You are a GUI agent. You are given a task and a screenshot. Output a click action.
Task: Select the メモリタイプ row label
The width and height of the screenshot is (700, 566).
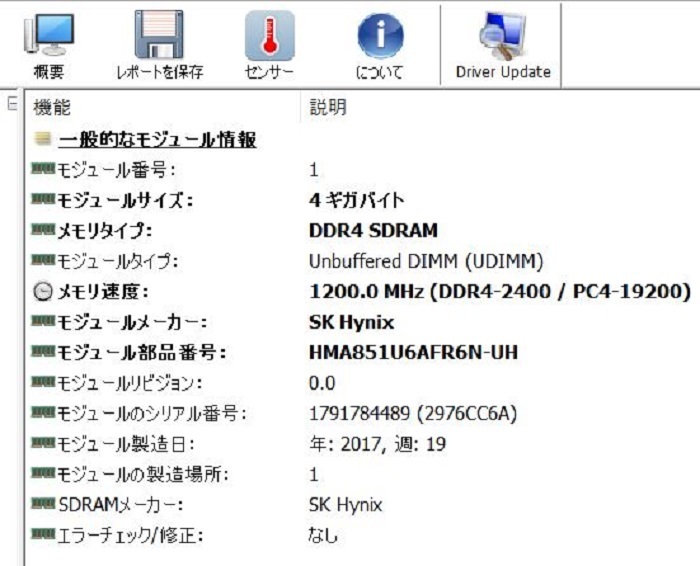coord(105,231)
